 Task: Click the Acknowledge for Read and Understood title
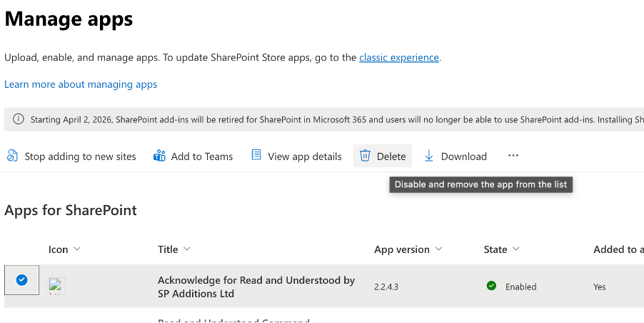[x=256, y=287]
